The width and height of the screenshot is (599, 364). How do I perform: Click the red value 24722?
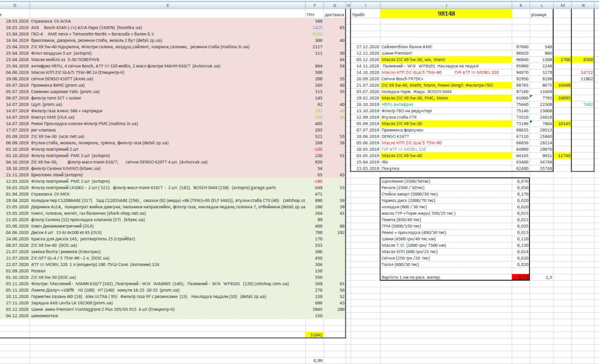(x=583, y=72)
